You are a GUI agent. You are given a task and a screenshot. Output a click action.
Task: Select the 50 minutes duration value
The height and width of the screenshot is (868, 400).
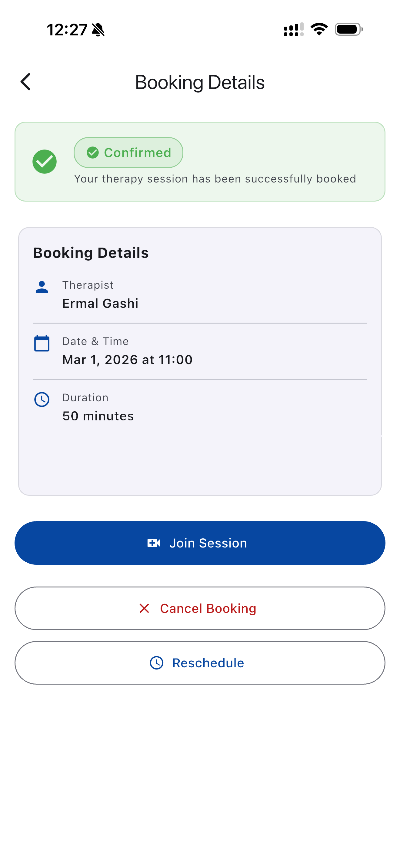98,416
